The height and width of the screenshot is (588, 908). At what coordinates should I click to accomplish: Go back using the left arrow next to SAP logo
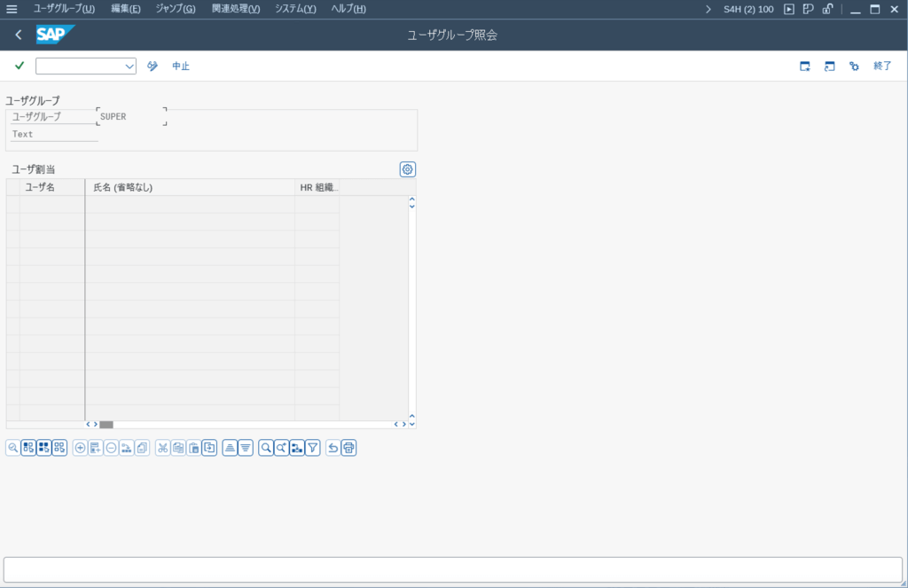point(19,35)
